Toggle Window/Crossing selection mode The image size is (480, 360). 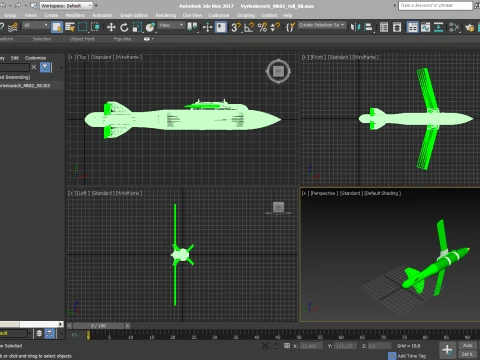tap(95, 27)
